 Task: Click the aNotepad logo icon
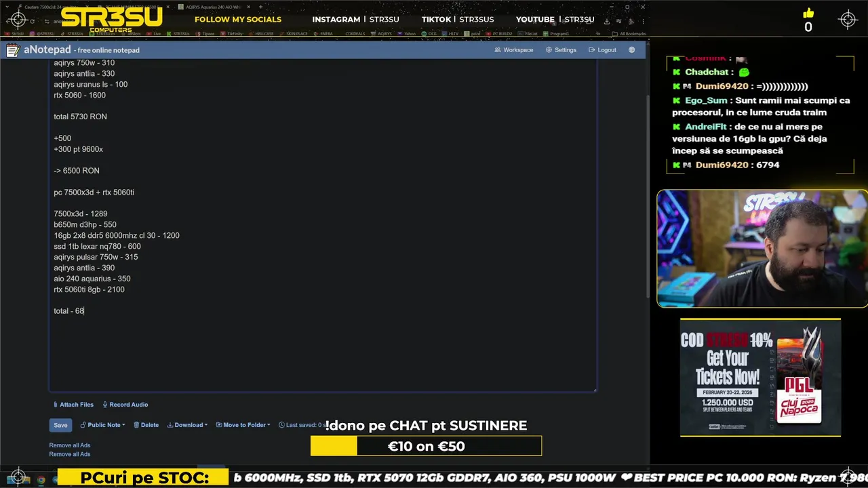coord(13,50)
